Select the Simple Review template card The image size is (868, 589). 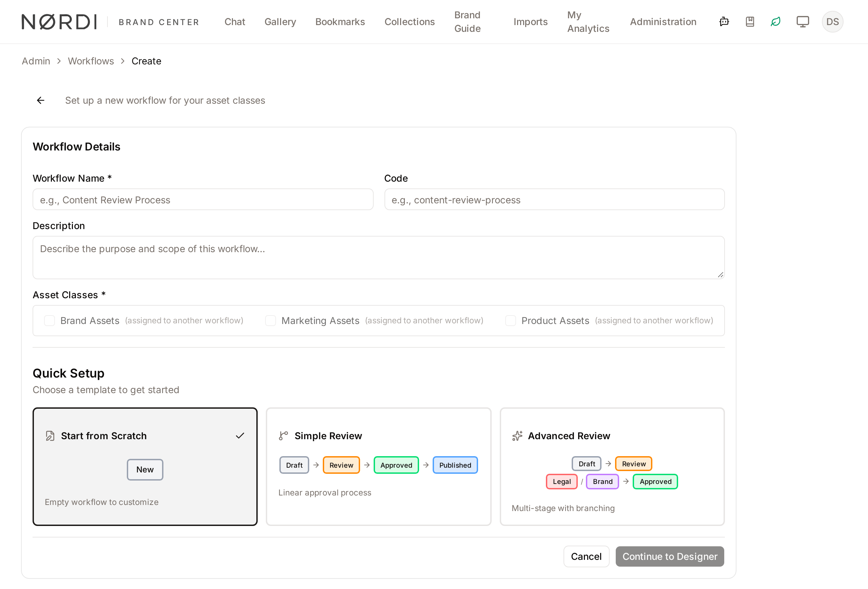click(378, 467)
